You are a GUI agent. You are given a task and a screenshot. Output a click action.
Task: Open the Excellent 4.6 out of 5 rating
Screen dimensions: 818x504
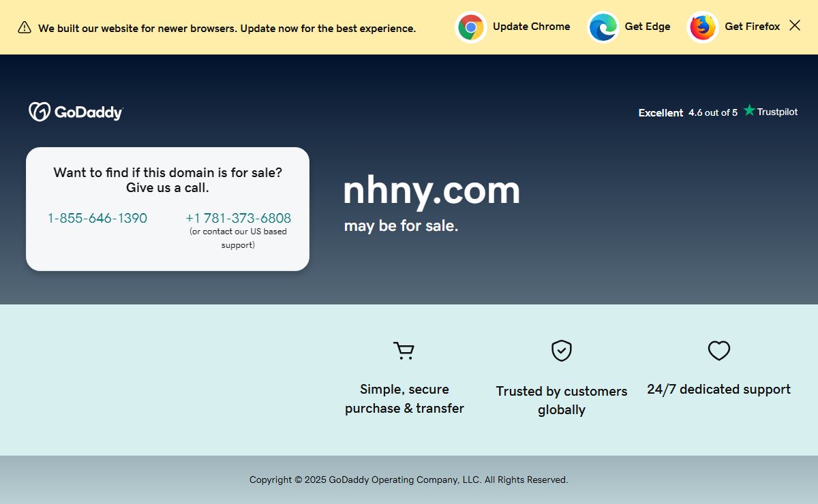pyautogui.click(x=688, y=112)
